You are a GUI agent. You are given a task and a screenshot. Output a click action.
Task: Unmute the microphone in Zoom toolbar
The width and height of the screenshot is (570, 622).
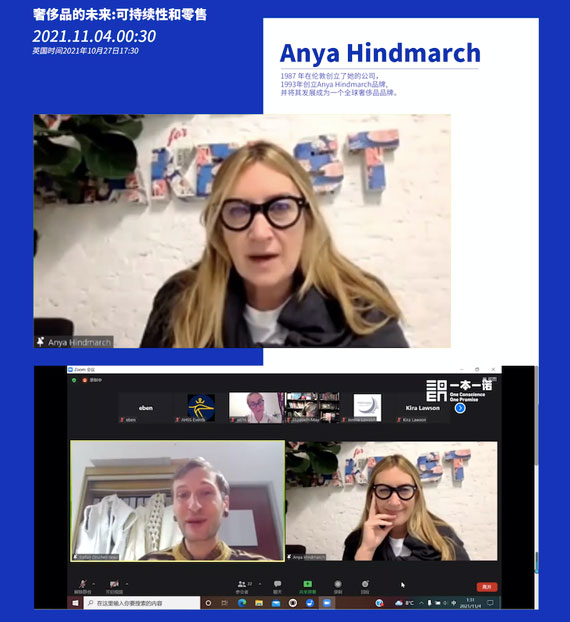pos(83,584)
